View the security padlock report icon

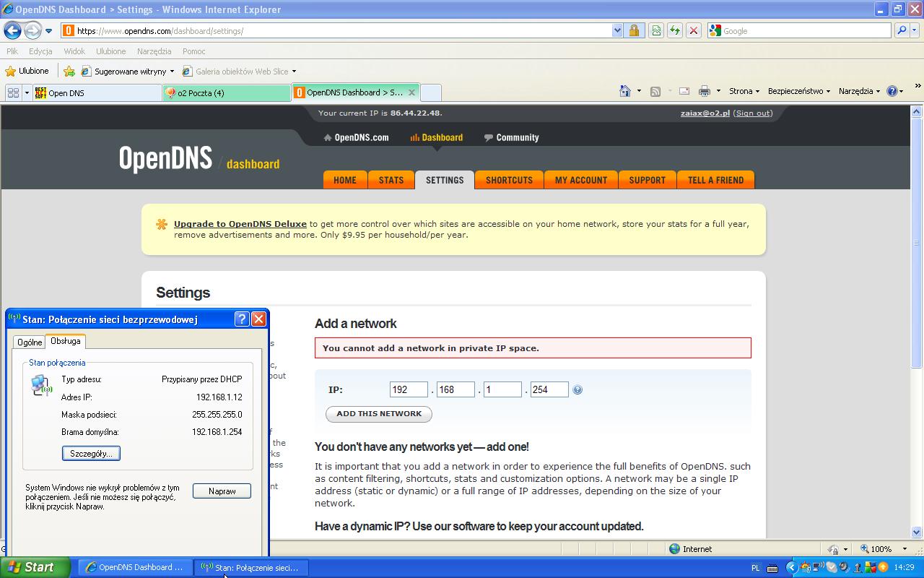click(634, 30)
